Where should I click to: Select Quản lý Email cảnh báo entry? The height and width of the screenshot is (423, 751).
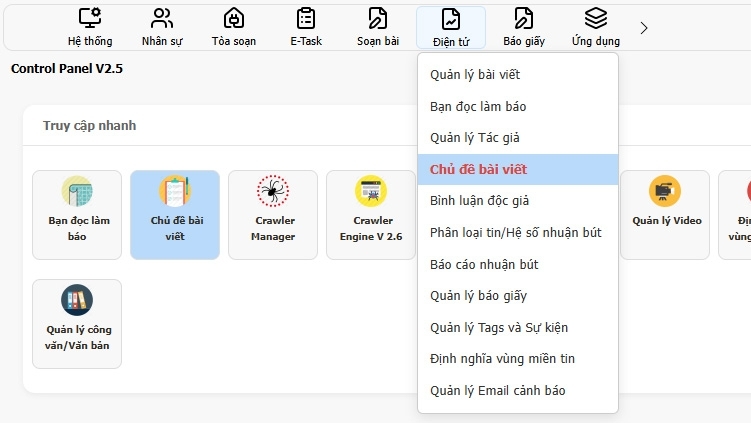coord(518,390)
